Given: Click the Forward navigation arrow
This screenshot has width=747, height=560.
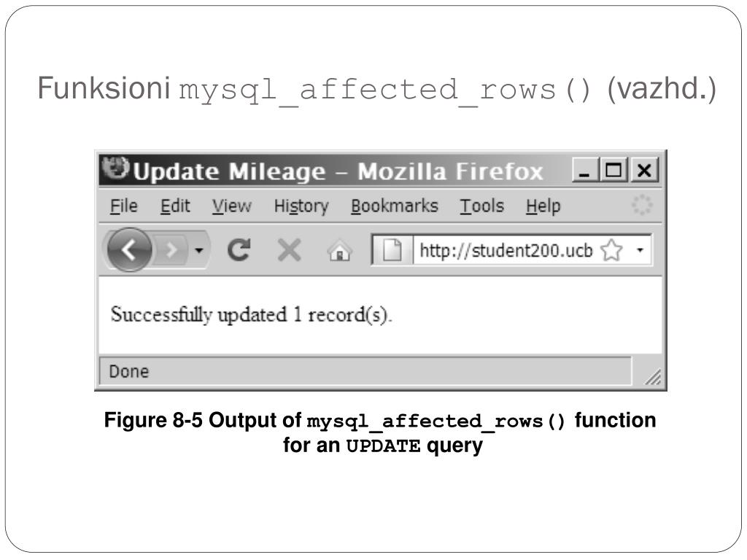Looking at the screenshot, I should [171, 249].
